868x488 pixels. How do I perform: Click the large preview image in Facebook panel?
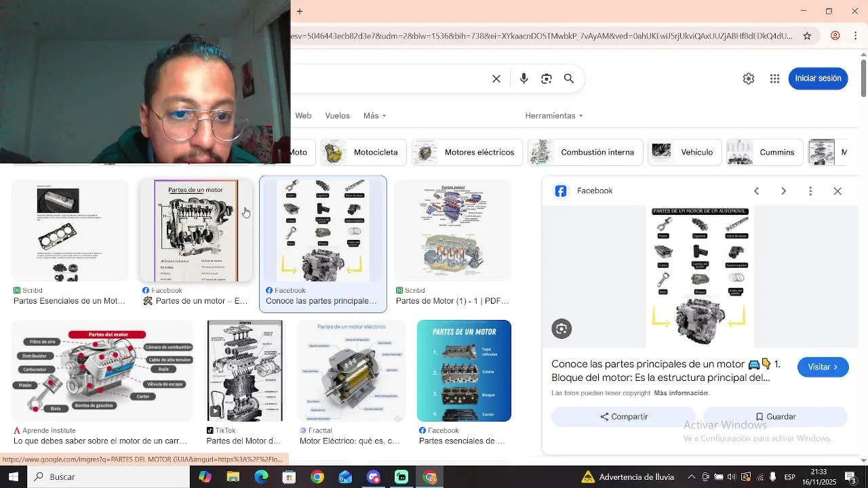700,277
